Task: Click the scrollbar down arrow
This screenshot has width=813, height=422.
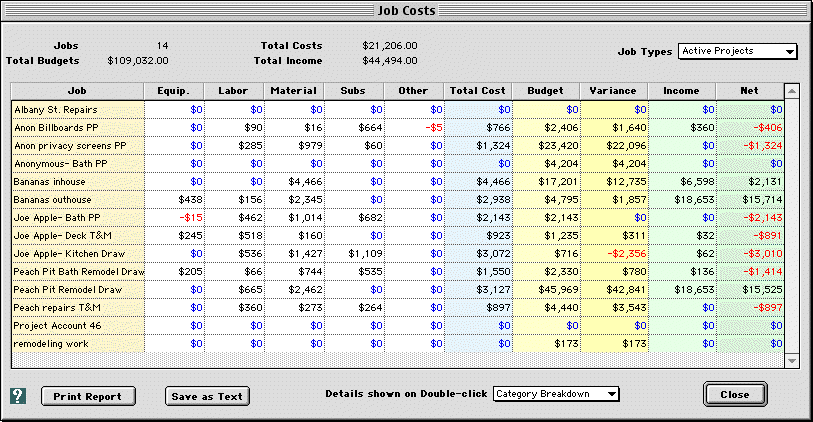Action: click(792, 360)
